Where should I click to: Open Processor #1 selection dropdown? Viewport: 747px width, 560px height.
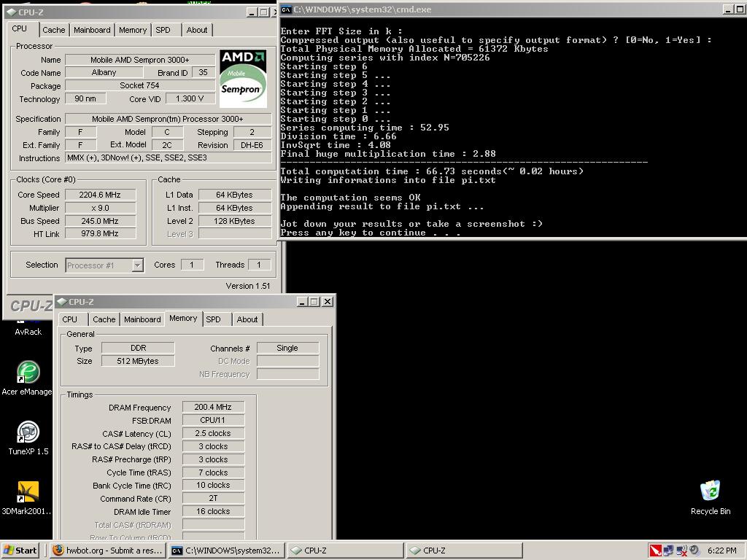137,265
